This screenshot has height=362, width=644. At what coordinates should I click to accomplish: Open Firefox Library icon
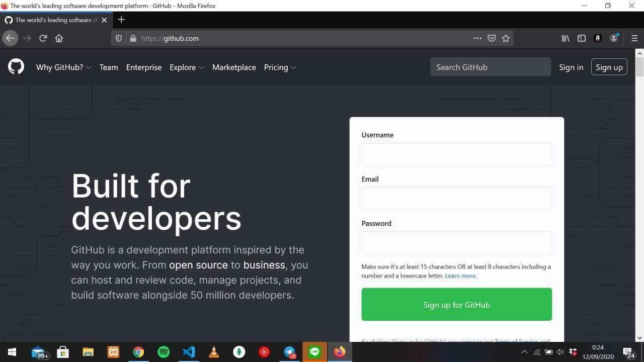click(566, 38)
